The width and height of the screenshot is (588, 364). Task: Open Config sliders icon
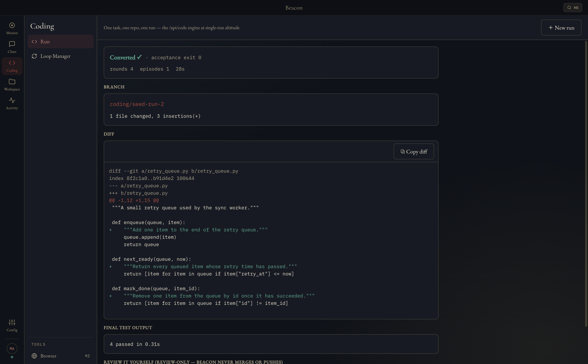coord(12,325)
